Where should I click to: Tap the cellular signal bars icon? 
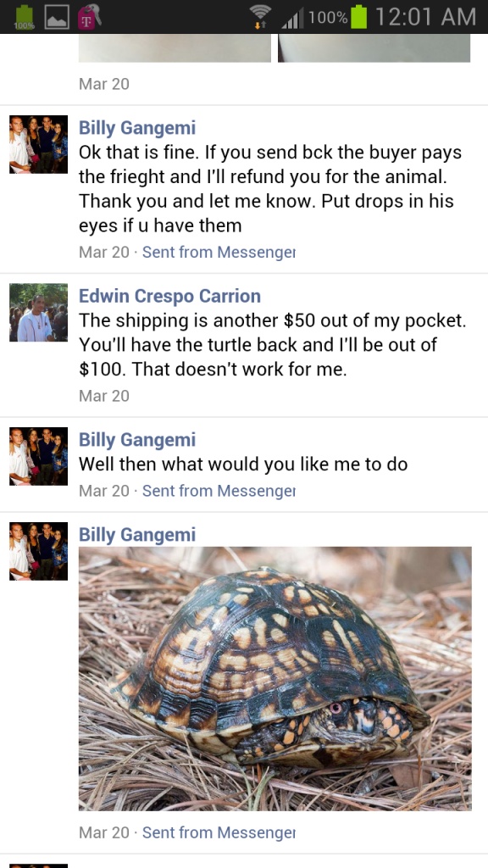click(292, 18)
